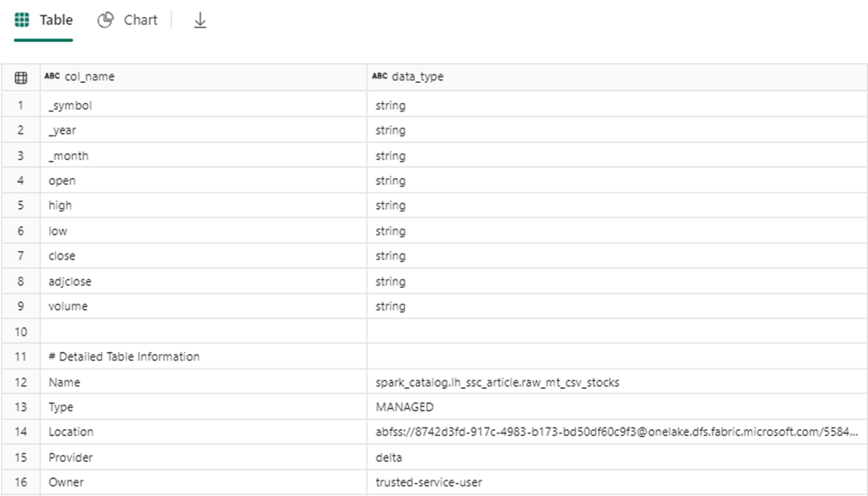Click the _symbol cell in row 1
868x496 pixels.
coord(70,105)
